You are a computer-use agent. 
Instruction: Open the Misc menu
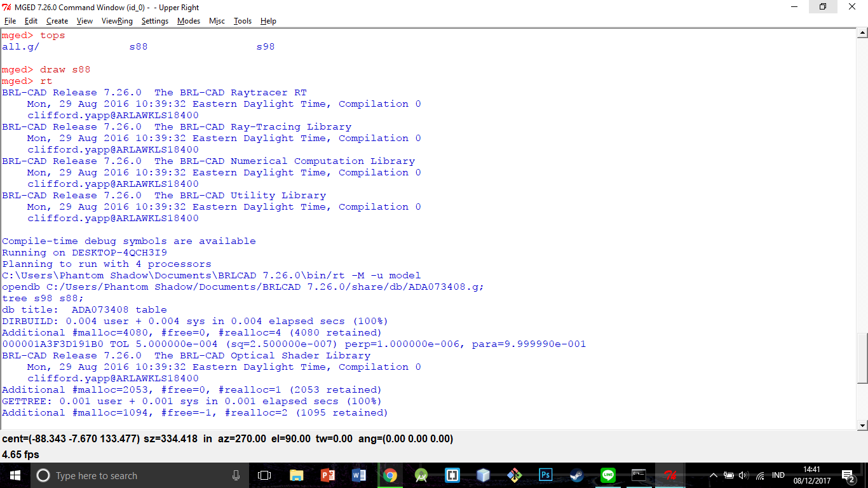tap(217, 21)
